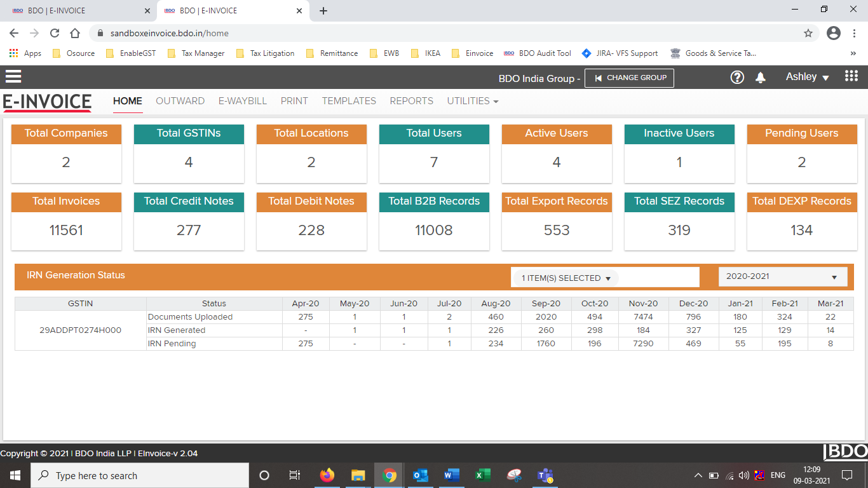This screenshot has height=488, width=868.
Task: Open the 2020-2021 year dropdown
Action: [x=783, y=277]
